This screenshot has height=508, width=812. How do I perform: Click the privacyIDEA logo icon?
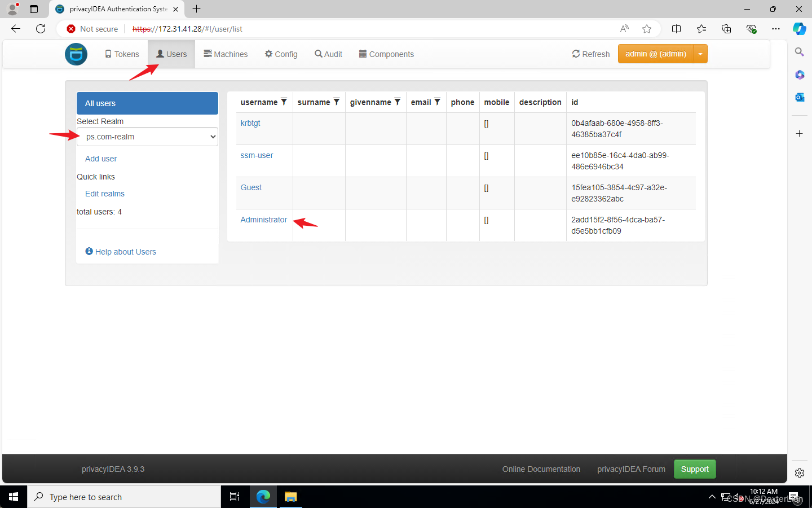[x=76, y=54]
